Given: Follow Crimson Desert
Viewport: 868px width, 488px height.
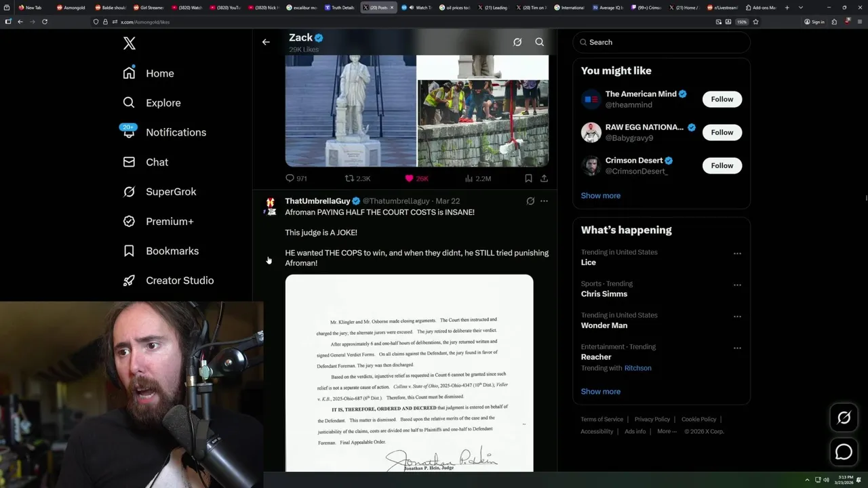Looking at the screenshot, I should click(722, 165).
